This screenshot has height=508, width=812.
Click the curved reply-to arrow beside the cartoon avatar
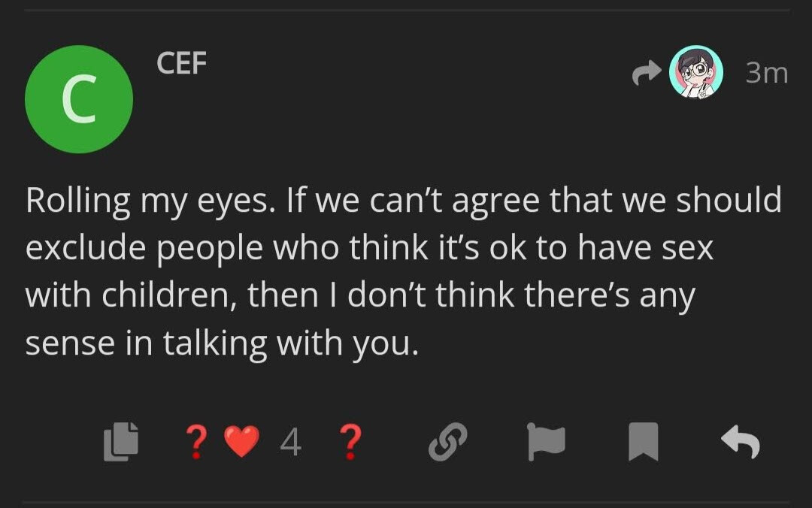pyautogui.click(x=647, y=72)
